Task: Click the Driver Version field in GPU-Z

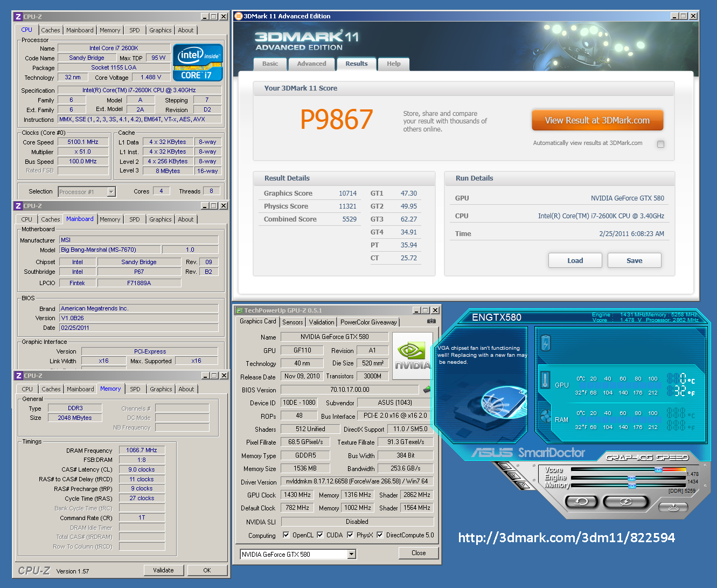Action: [357, 481]
